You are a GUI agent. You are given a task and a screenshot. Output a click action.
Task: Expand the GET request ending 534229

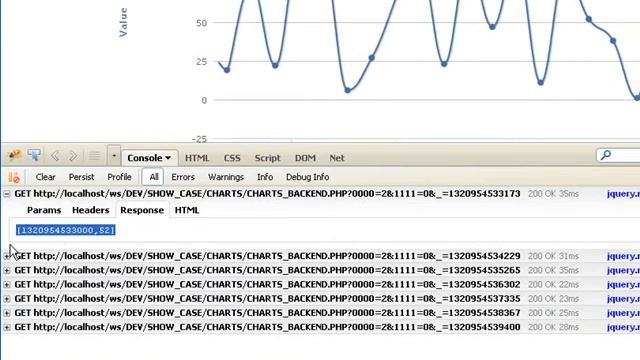point(7,256)
